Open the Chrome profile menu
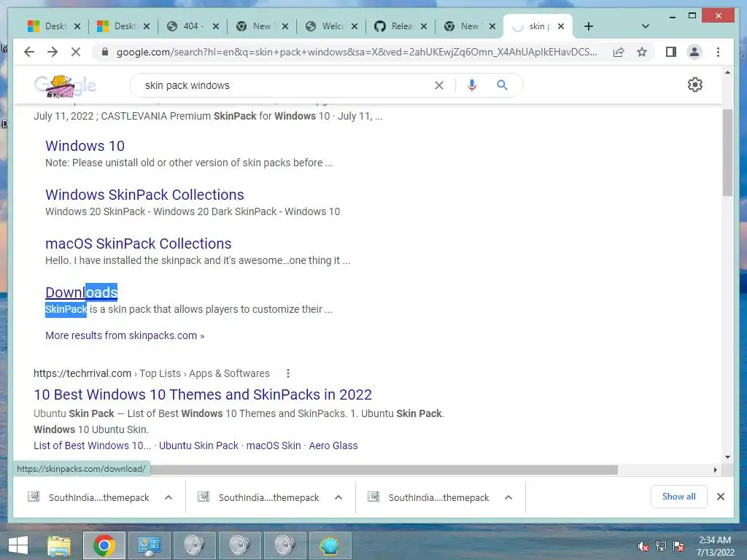The height and width of the screenshot is (560, 747). click(x=694, y=52)
